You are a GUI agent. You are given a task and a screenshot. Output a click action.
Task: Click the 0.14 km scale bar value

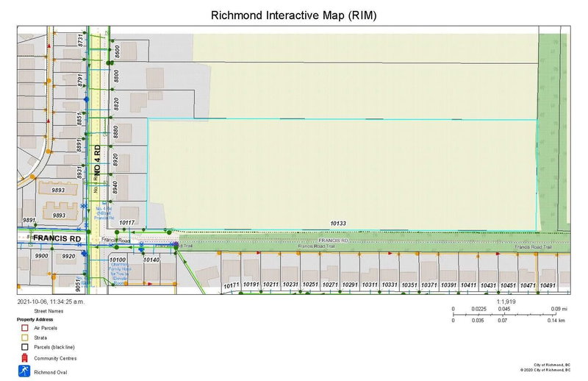pyautogui.click(x=556, y=321)
